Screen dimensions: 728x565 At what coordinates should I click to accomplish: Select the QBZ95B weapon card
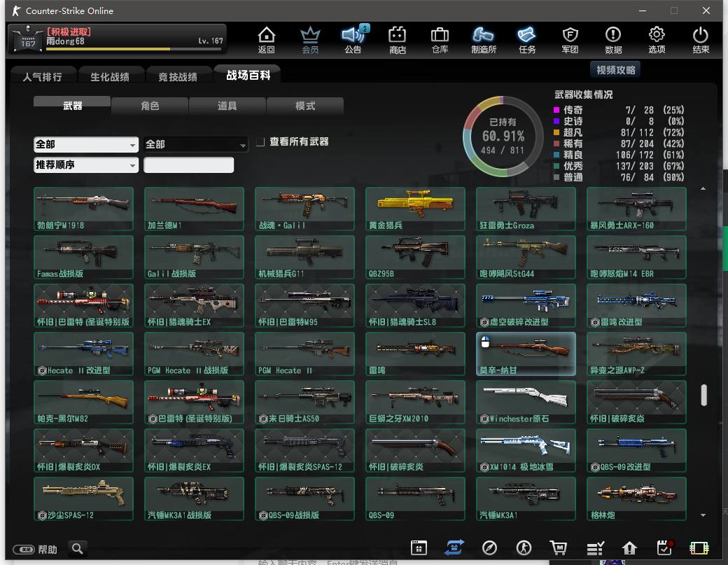tap(415, 257)
